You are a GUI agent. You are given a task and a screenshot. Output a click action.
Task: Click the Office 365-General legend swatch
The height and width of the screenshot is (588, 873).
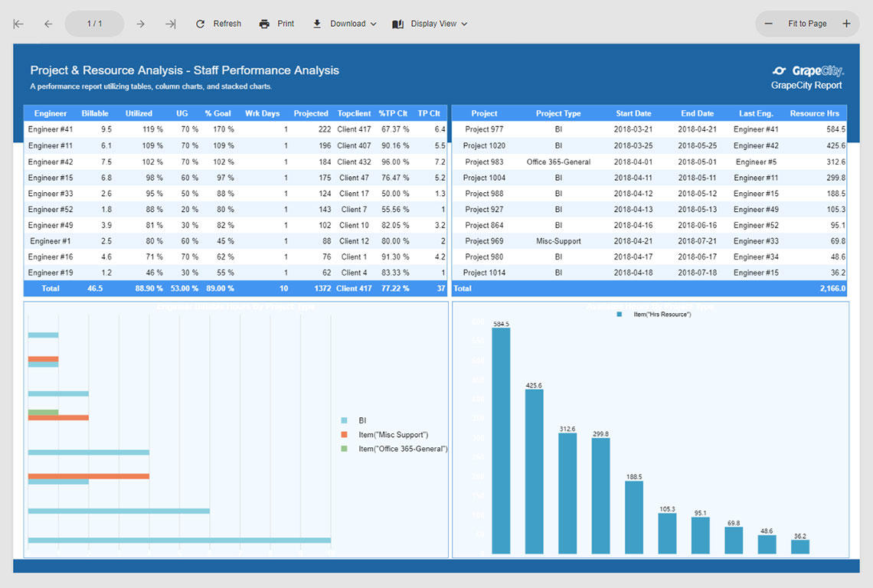(x=345, y=449)
